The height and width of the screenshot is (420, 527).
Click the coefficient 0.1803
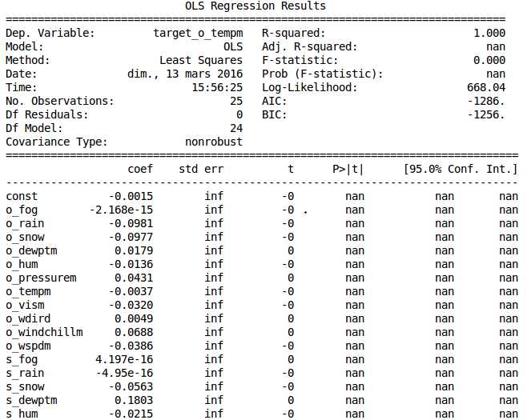tap(134, 401)
